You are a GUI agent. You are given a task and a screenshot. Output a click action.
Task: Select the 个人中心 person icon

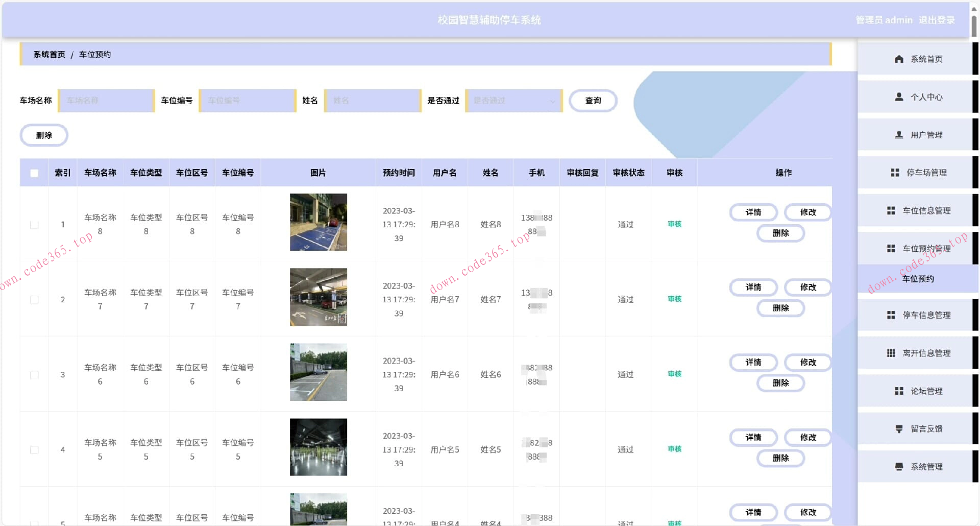tap(899, 97)
